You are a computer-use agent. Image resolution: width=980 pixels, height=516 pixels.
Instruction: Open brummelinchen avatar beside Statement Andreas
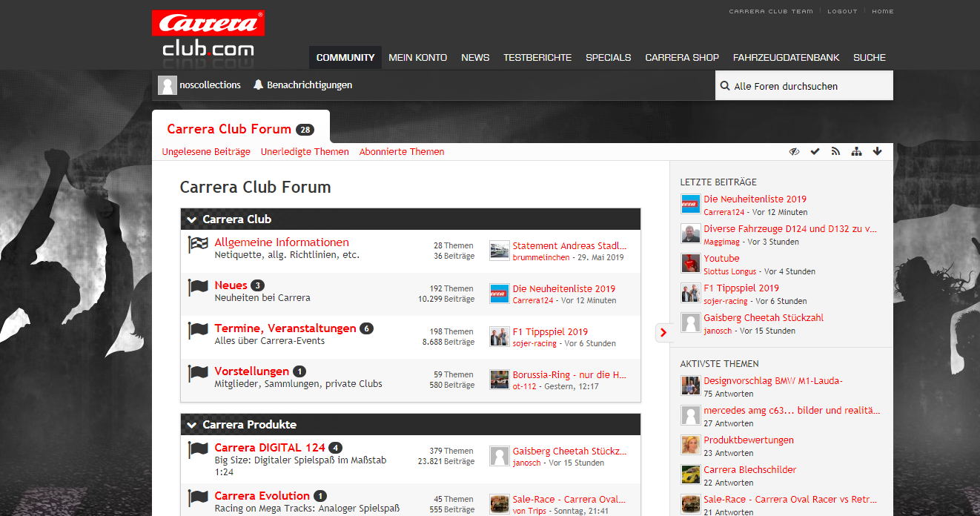500,251
